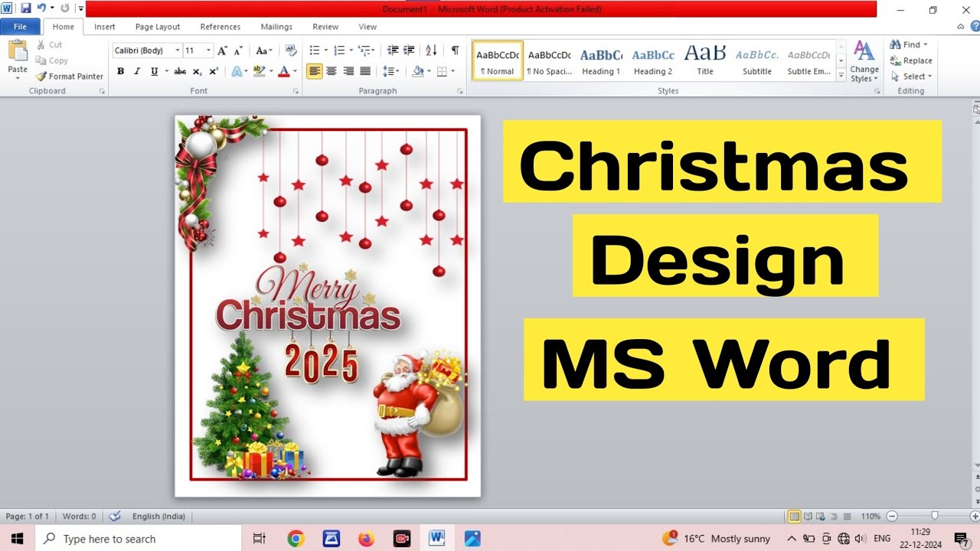Paste clipboard contents
The image size is (980, 551).
click(x=18, y=60)
